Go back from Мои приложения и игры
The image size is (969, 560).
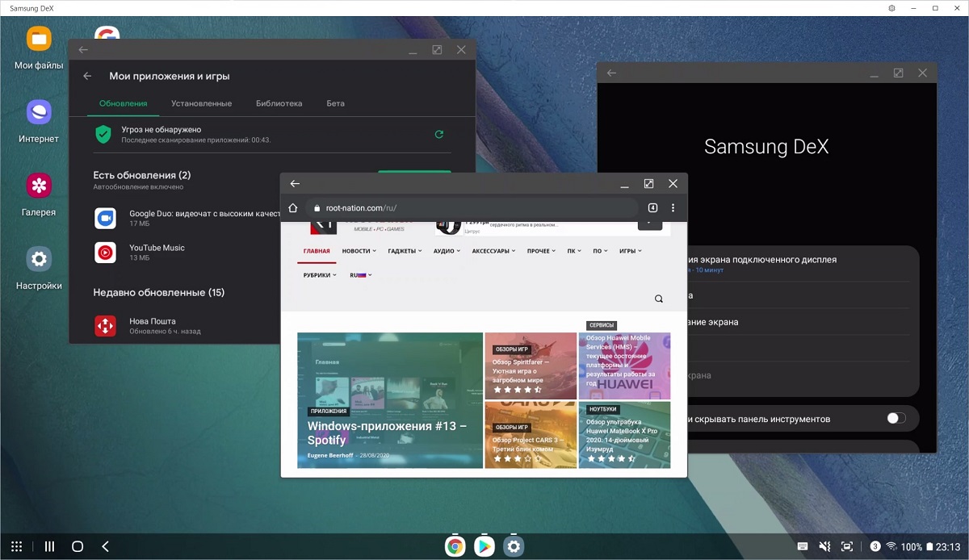click(x=88, y=76)
